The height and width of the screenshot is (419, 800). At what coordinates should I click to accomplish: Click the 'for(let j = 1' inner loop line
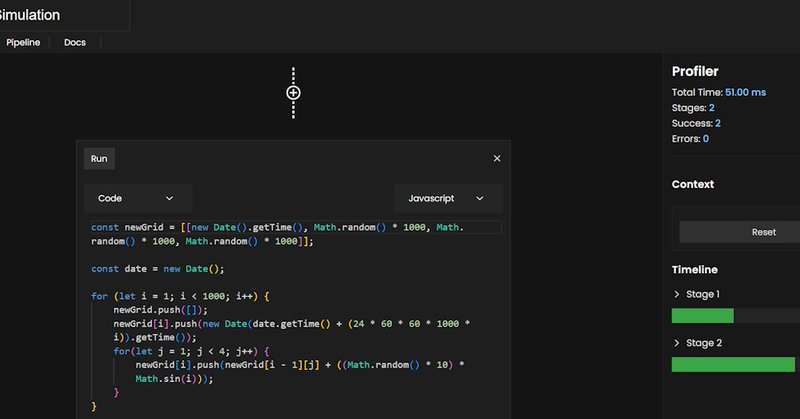point(191,351)
